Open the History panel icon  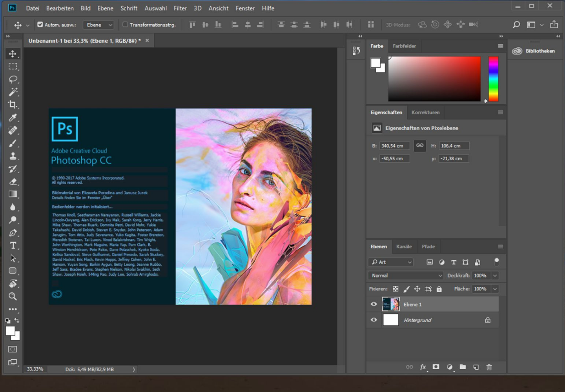(x=356, y=51)
